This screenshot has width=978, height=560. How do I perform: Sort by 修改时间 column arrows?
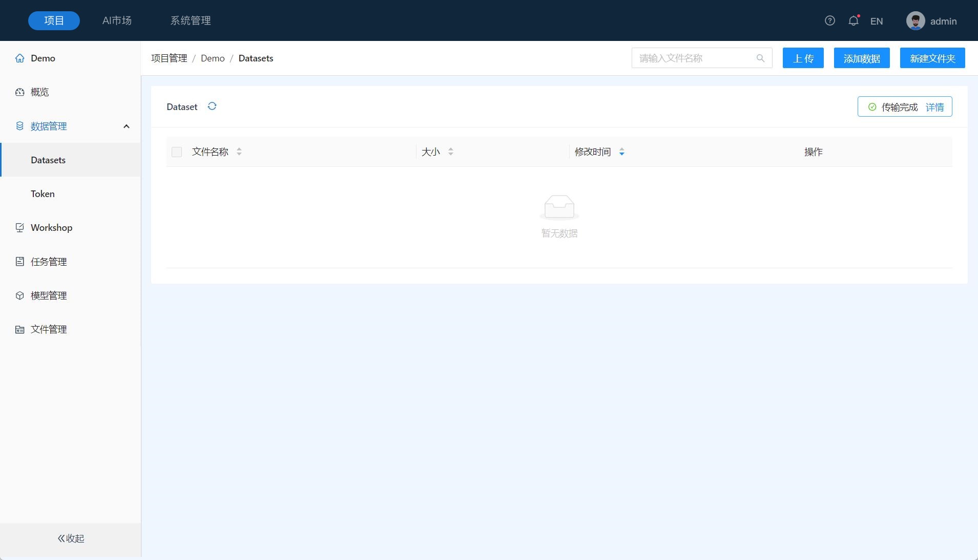tap(621, 152)
